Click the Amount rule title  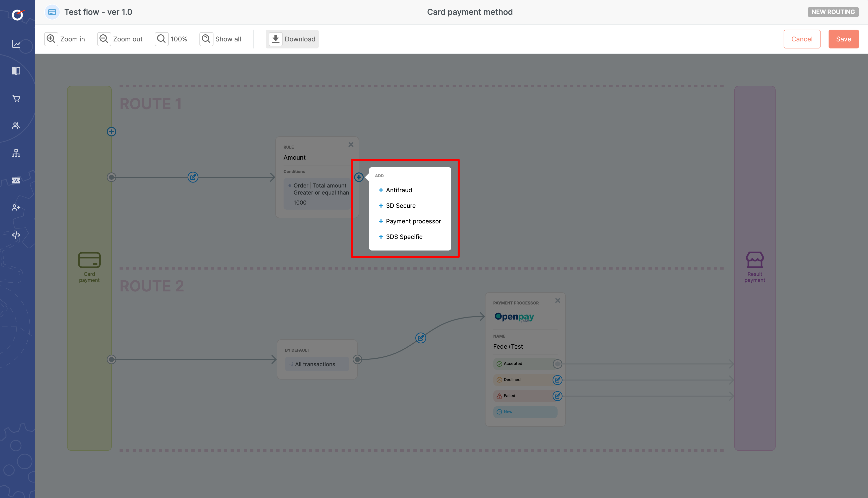295,158
